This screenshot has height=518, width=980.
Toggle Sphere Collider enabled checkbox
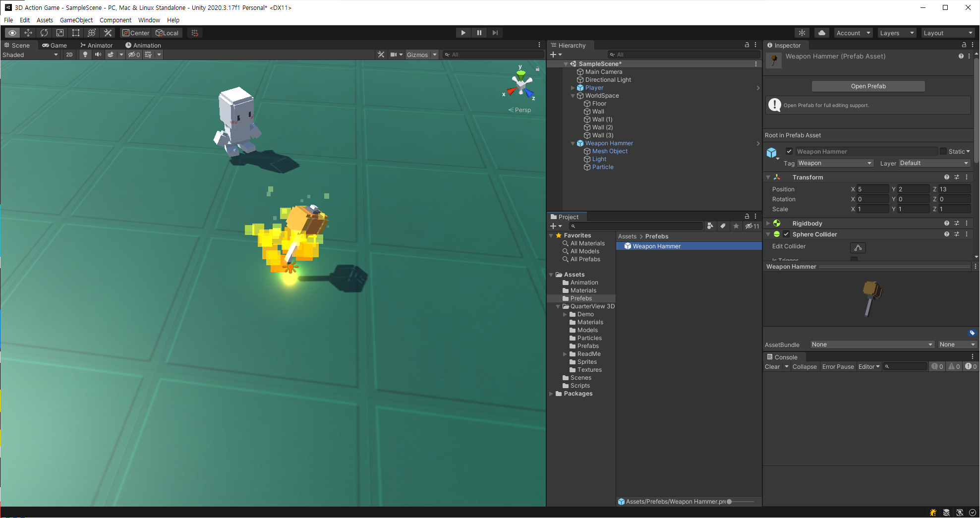point(786,234)
